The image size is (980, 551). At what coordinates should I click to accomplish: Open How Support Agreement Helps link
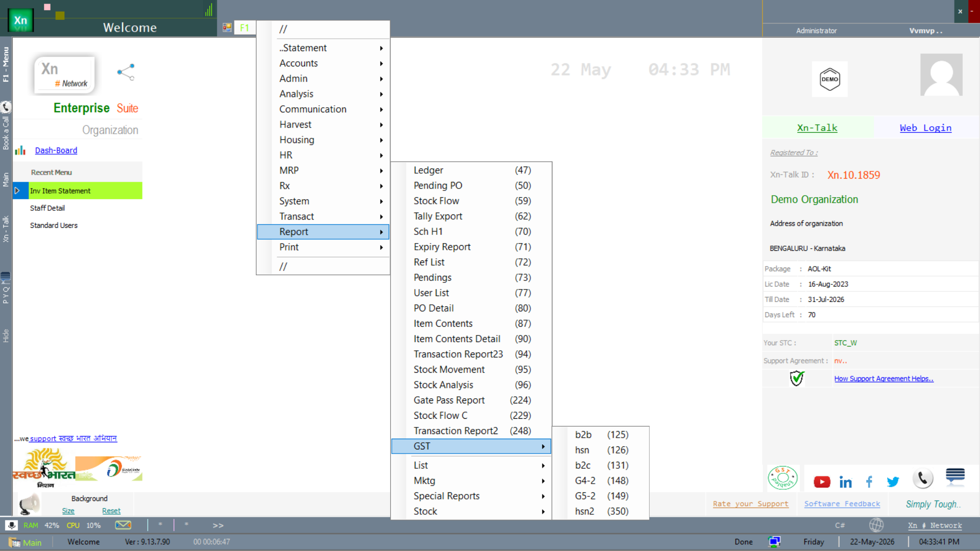coord(883,378)
